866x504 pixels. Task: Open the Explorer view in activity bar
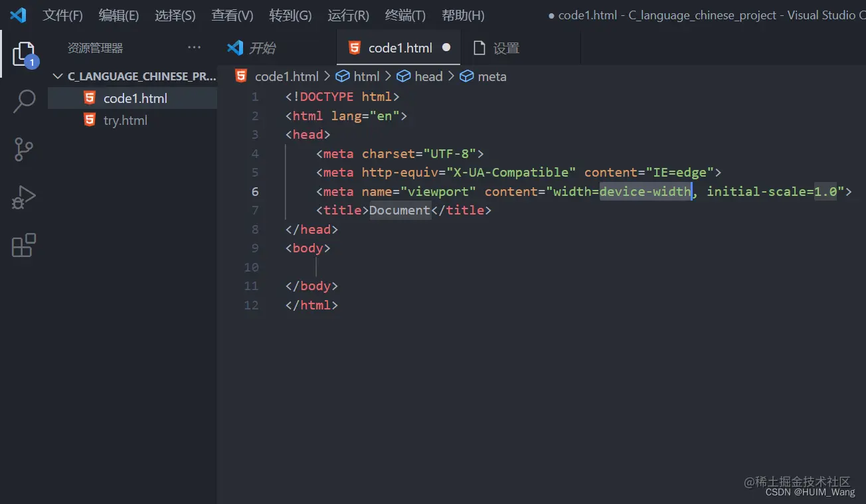[24, 54]
